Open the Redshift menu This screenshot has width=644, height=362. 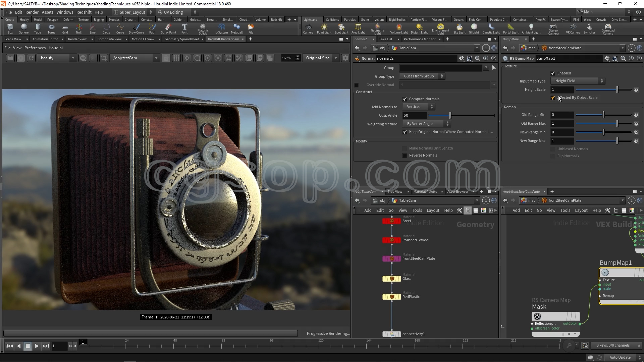[x=84, y=12]
